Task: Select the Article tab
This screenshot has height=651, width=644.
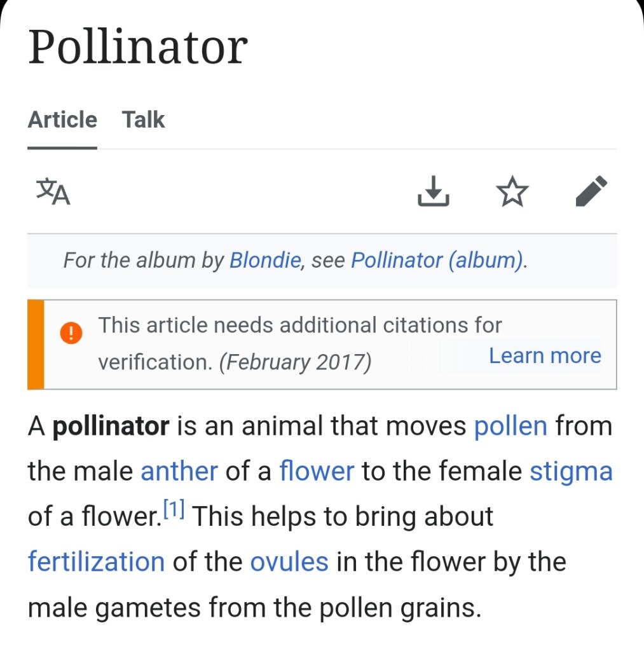Action: (x=62, y=120)
